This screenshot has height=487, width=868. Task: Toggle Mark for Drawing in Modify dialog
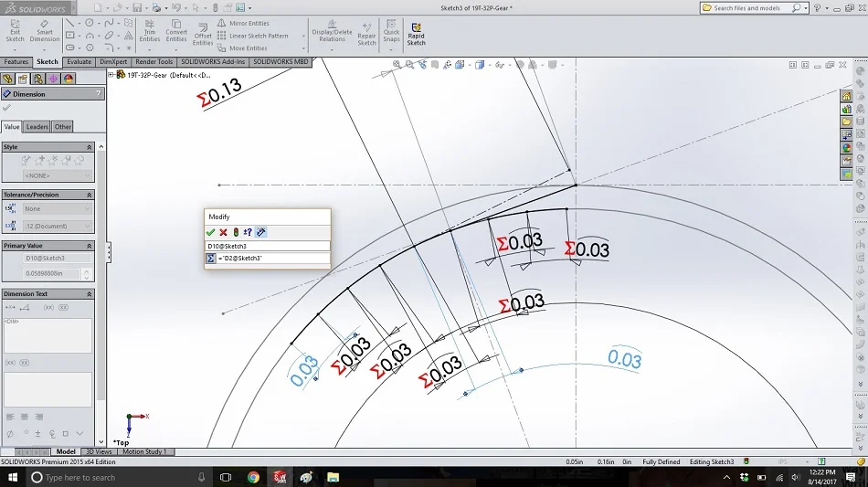pyautogui.click(x=261, y=232)
